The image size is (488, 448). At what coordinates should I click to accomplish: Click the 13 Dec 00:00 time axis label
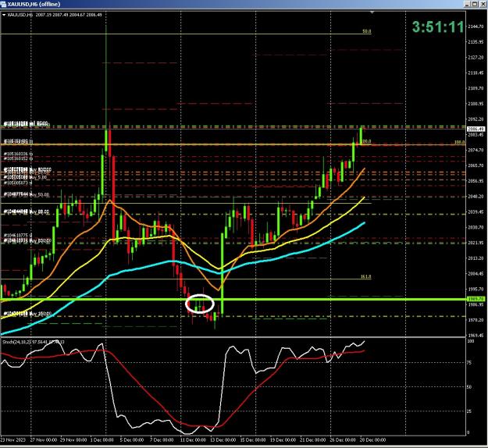pos(223,440)
